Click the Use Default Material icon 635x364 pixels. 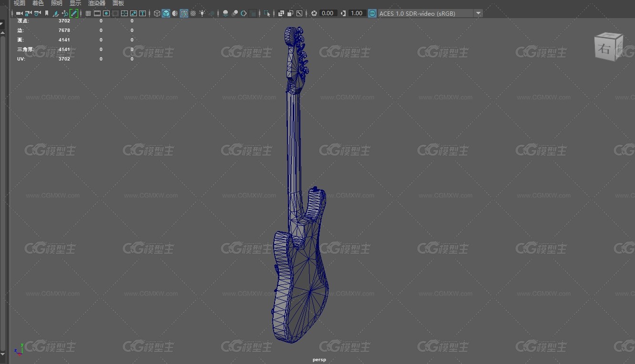(175, 13)
